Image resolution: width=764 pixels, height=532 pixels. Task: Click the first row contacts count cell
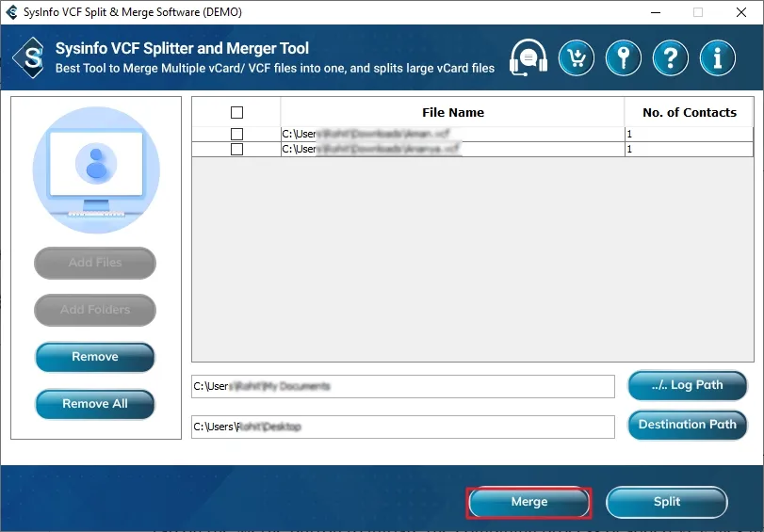click(689, 134)
